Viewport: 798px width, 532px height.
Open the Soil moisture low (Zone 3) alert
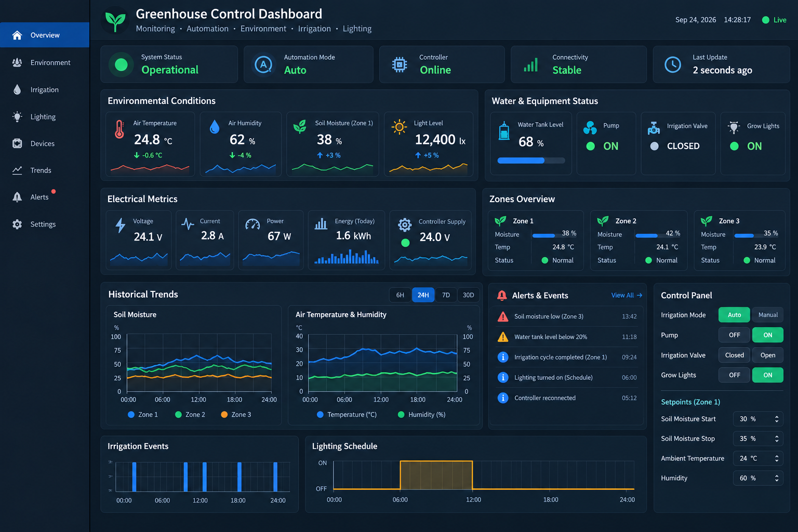567,316
